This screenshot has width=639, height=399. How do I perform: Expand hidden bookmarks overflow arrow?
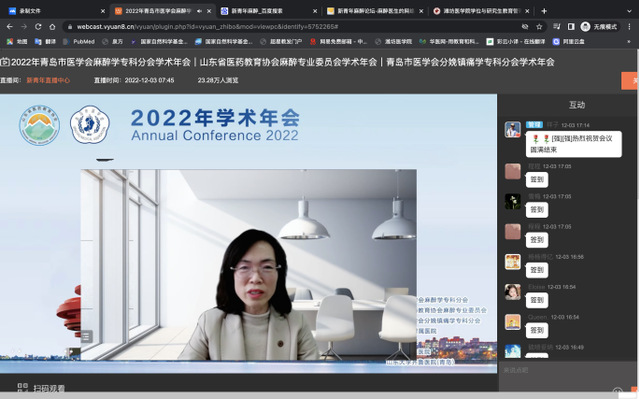click(629, 42)
